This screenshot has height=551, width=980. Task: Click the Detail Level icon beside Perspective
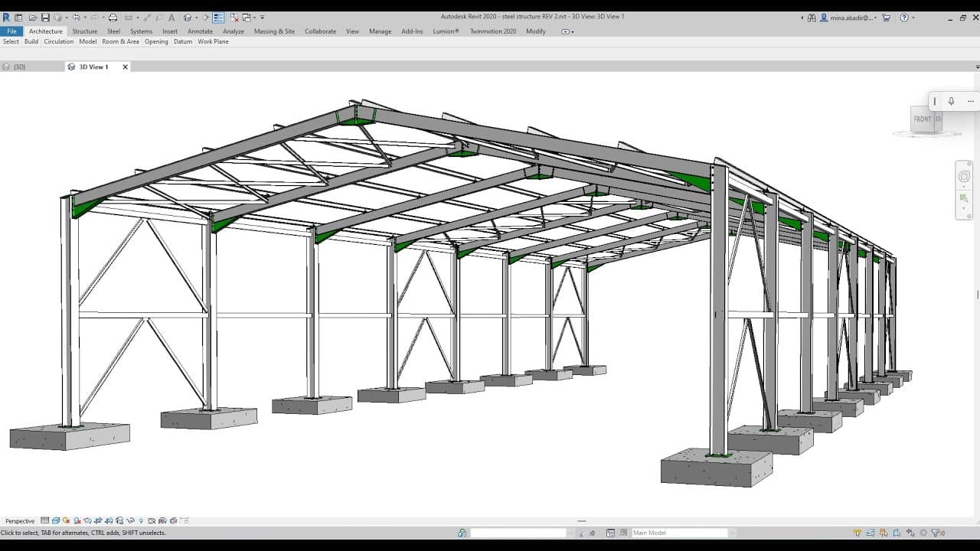(44, 520)
